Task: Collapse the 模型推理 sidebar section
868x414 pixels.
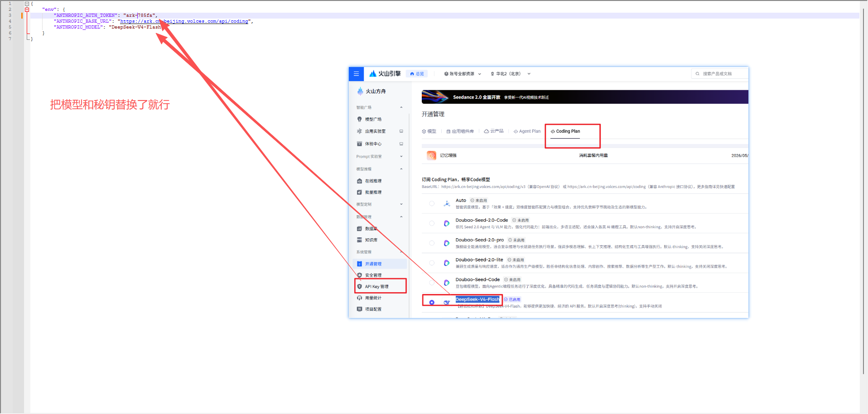Action: pos(401,169)
